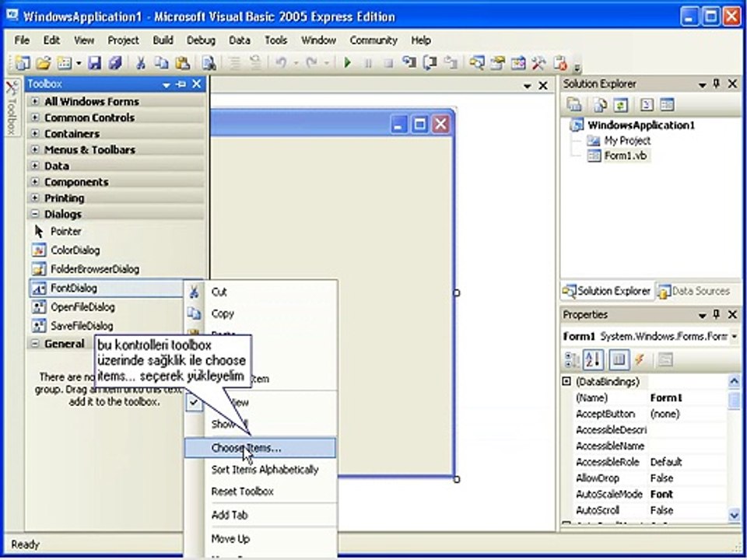Screen dimensions: 747x560
Task: Click the Find in Files toolbar icon
Action: pyautogui.click(x=209, y=63)
